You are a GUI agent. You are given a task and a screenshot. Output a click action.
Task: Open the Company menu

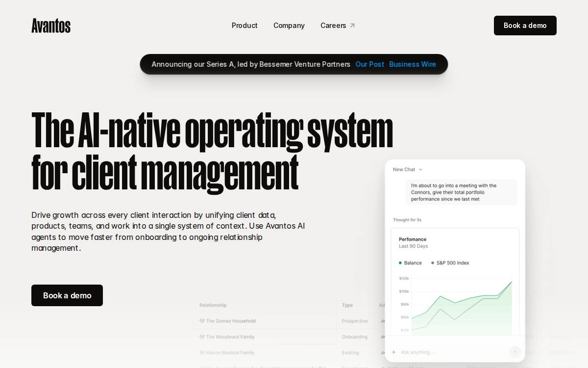tap(289, 26)
